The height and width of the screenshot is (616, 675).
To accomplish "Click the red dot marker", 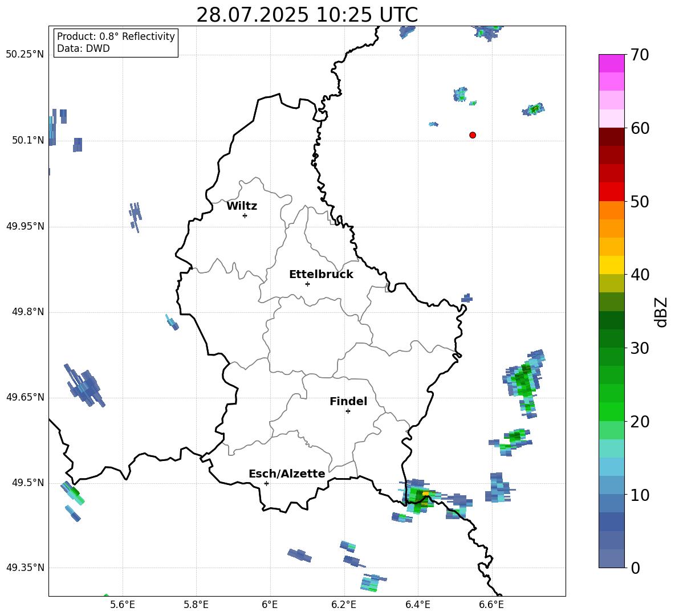I will [473, 135].
